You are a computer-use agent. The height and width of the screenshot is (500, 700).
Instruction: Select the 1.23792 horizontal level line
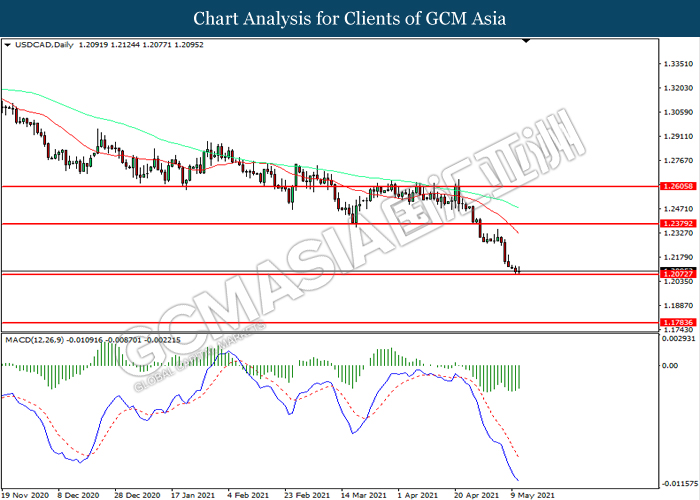tap(300, 223)
